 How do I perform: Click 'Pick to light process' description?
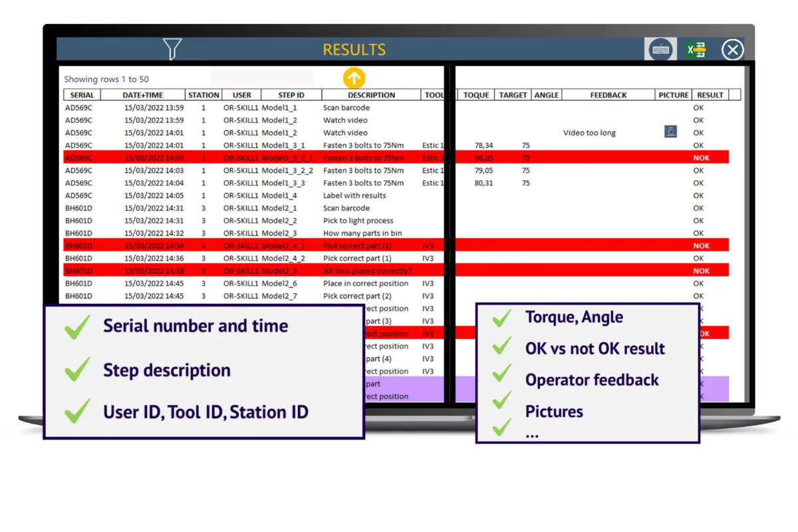point(358,221)
